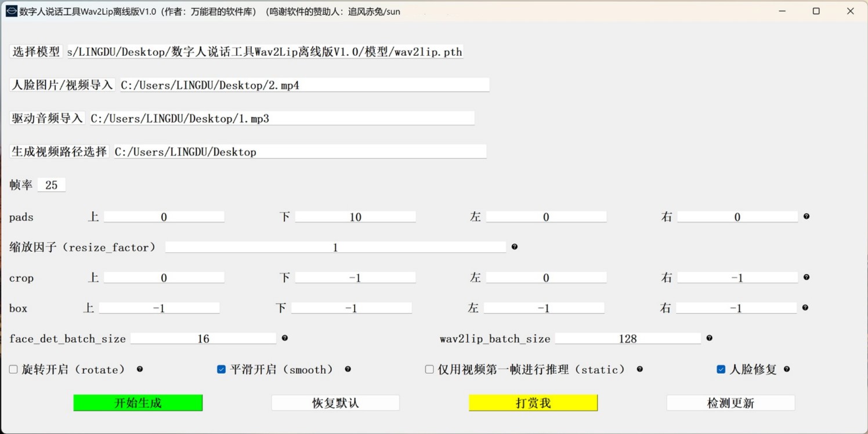Screen dimensions: 868x434
Task: Click the model path field with wav2lip.pth
Action: (x=265, y=52)
